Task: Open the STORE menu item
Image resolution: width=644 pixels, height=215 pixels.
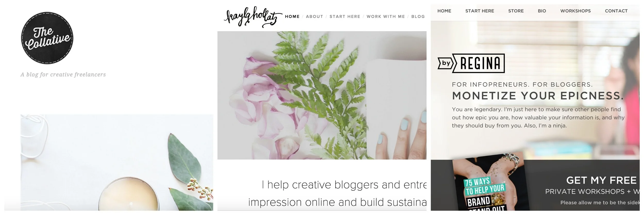Action: [x=516, y=11]
